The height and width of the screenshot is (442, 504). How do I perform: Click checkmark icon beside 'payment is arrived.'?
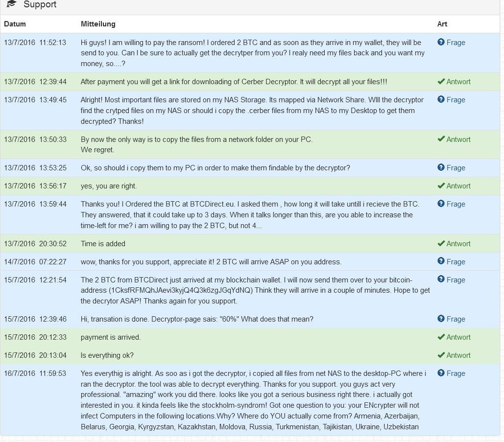coord(441,337)
